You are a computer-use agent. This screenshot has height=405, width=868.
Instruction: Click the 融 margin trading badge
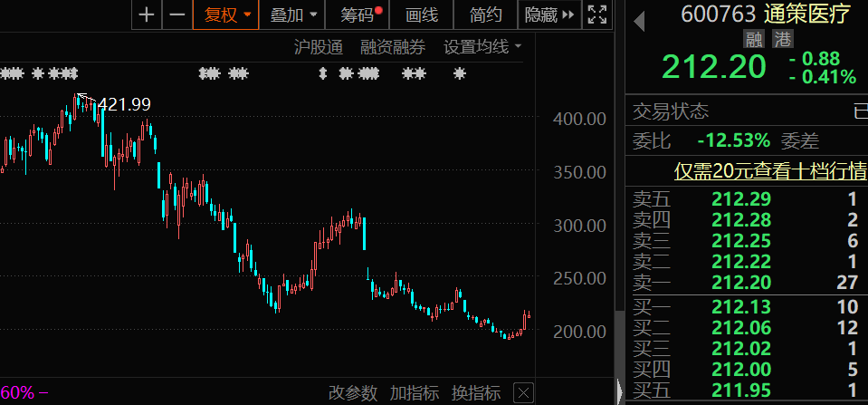(x=753, y=39)
